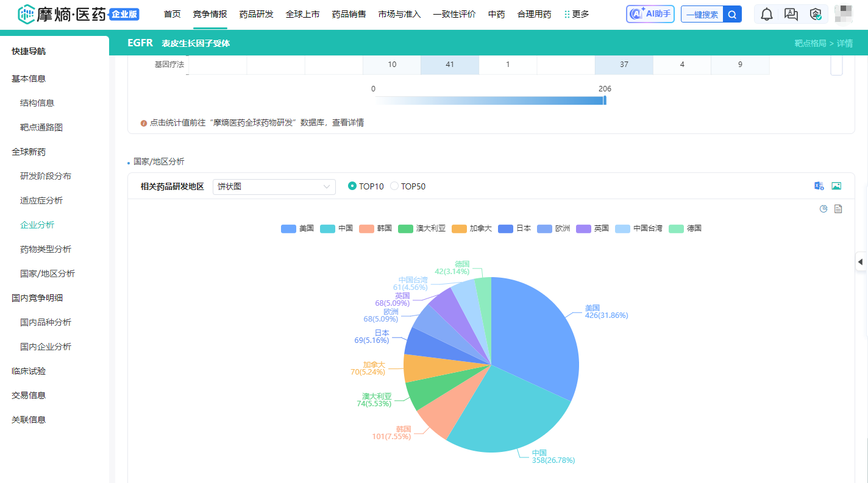
Task: Go to 临床试验 in the sidebar
Action: [29, 371]
